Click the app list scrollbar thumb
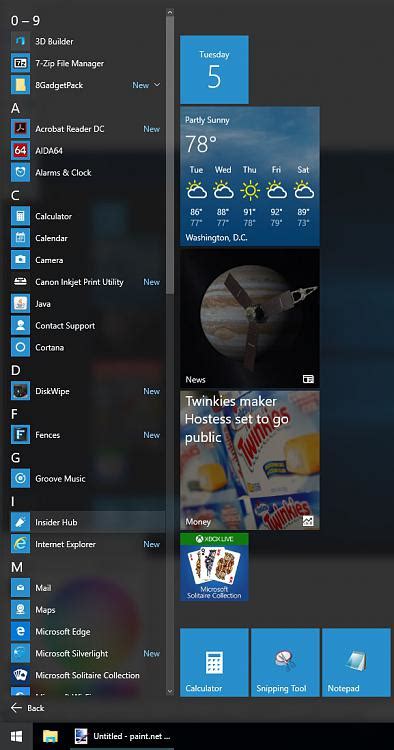This screenshot has height=750, width=394. (170, 156)
